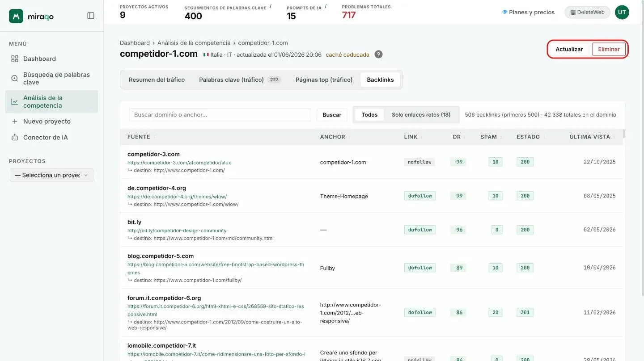Click the 301 status badge

pyautogui.click(x=525, y=313)
